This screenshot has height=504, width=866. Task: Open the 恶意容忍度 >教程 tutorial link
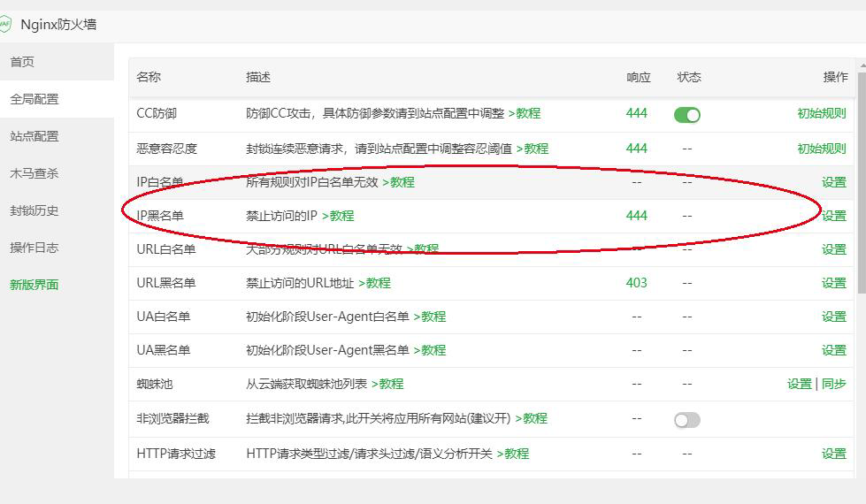point(533,149)
